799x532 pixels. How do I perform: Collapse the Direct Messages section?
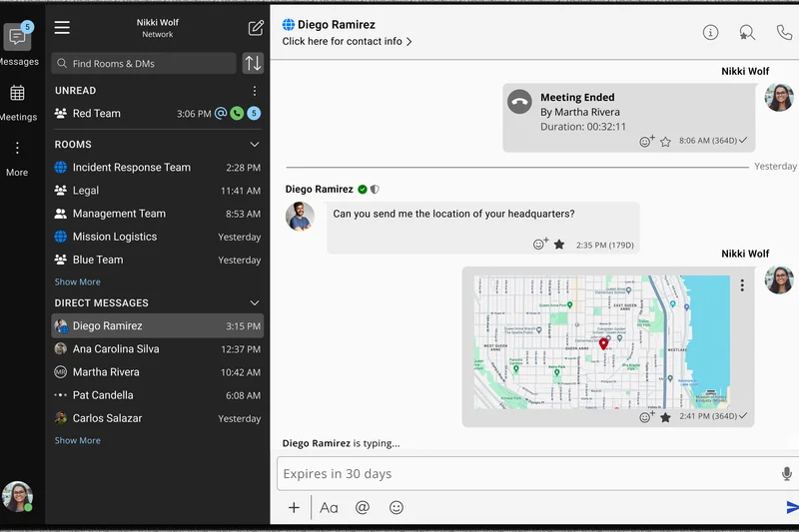(x=254, y=303)
